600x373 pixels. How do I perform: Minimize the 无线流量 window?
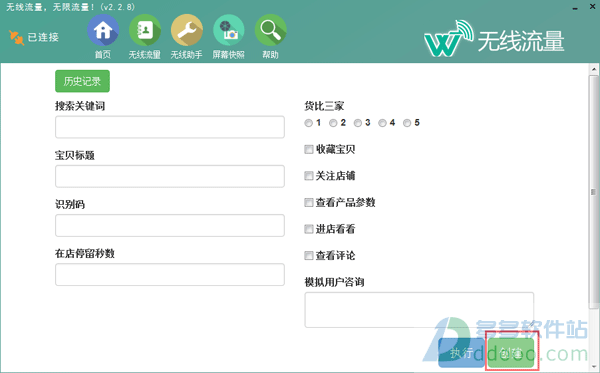tap(575, 8)
